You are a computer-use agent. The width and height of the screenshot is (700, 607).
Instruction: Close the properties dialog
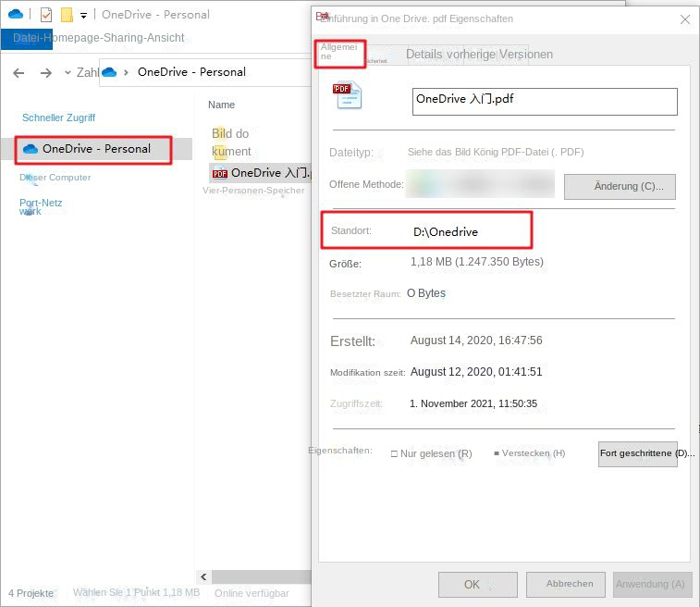point(685,19)
